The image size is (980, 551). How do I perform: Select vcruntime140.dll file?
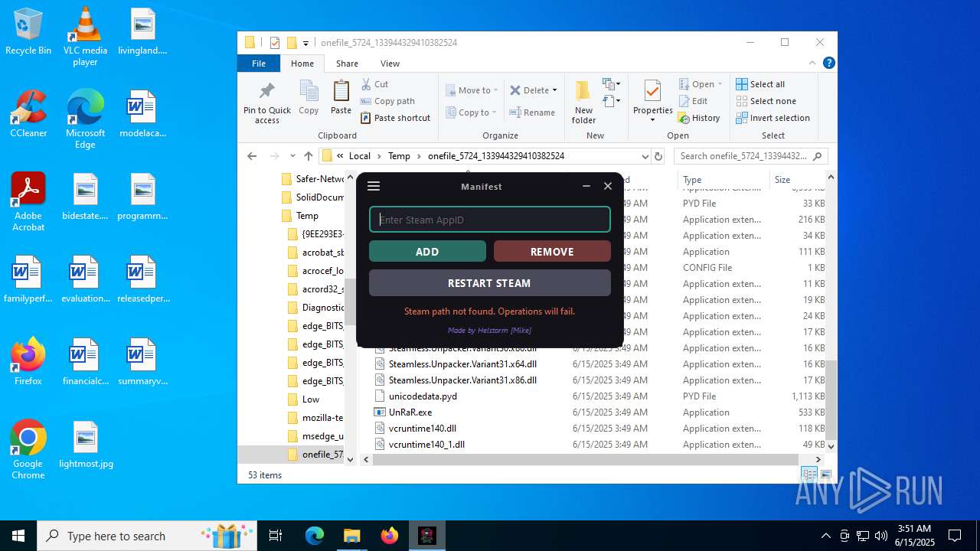[x=422, y=429]
